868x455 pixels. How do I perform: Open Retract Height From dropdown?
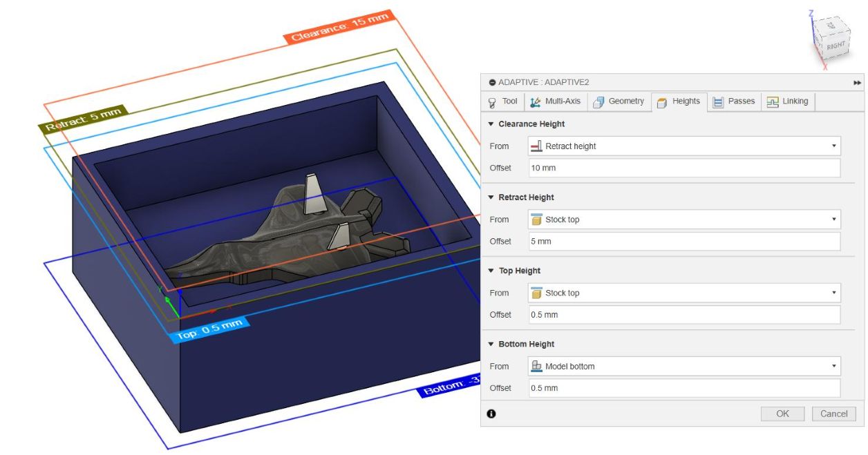click(684, 220)
